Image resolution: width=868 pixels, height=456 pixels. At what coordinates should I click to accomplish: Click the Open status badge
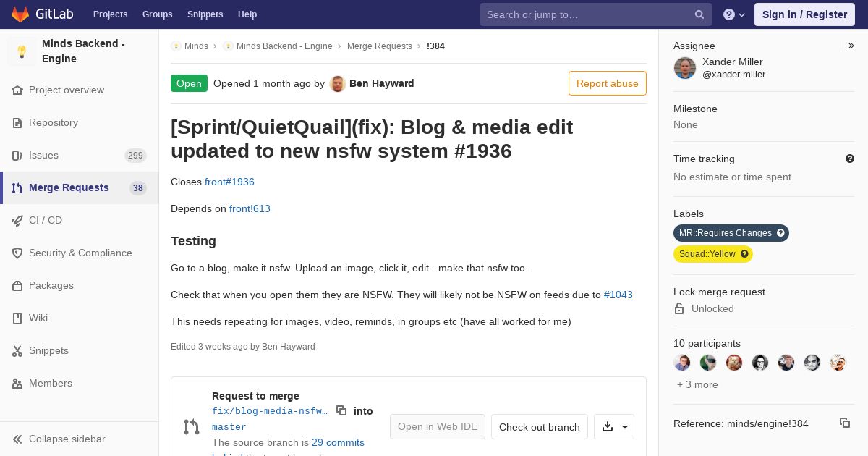click(189, 83)
